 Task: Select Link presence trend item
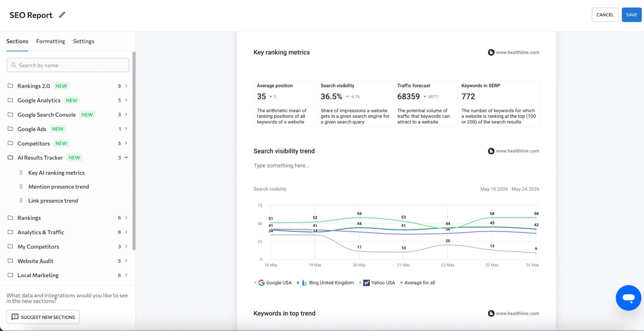tap(53, 200)
